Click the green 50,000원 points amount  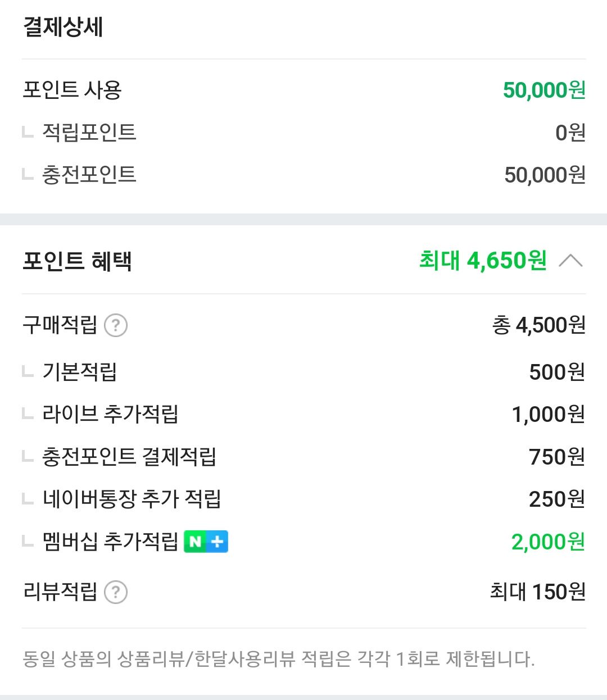[x=544, y=90]
